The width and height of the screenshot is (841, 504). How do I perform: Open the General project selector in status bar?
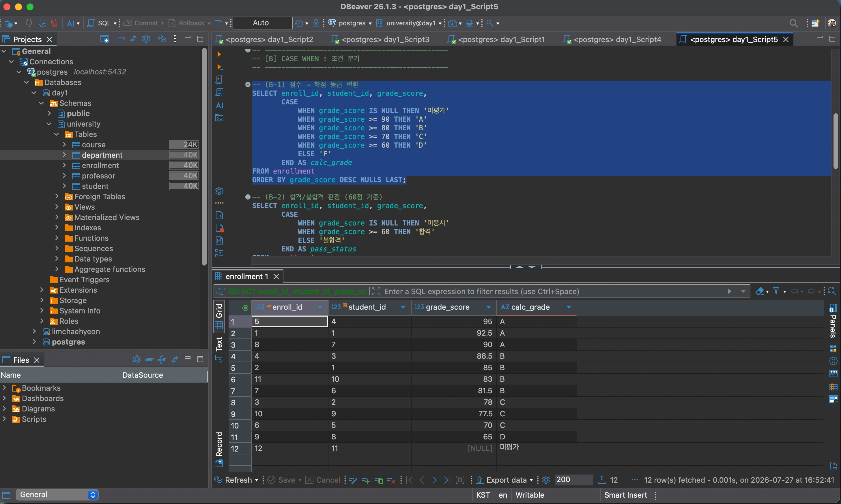tap(57, 494)
